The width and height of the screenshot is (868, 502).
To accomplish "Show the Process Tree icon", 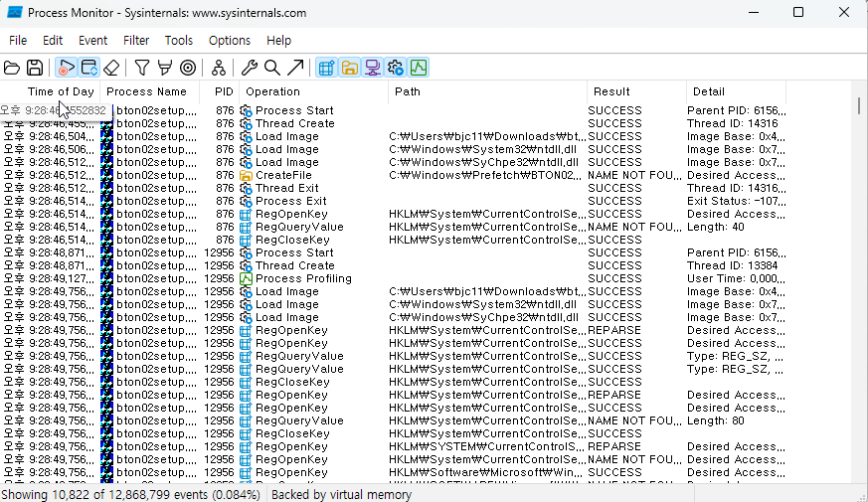I will coord(219,68).
